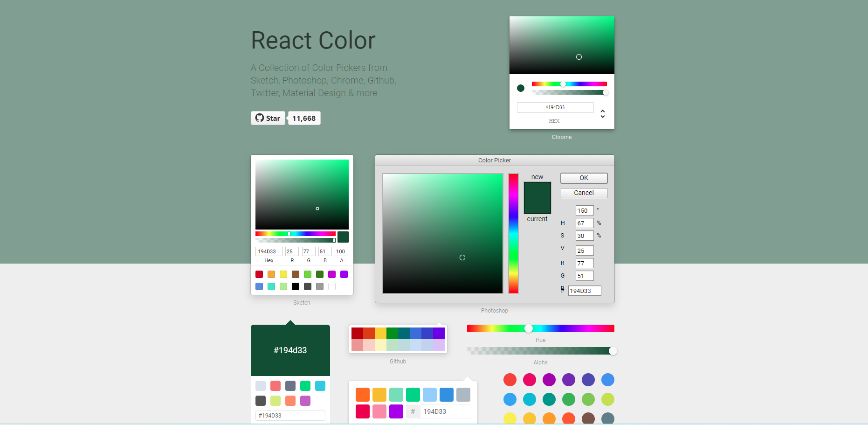Image resolution: width=868 pixels, height=425 pixels.
Task: Choose green in the Github picker top row
Action: coord(392,333)
